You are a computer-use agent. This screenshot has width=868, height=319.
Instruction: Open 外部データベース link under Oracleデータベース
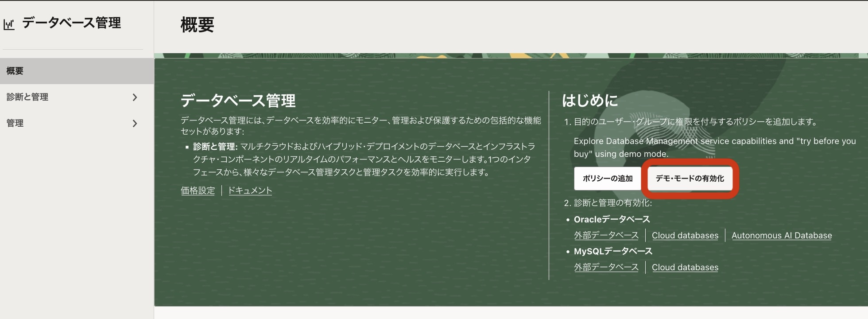(606, 235)
